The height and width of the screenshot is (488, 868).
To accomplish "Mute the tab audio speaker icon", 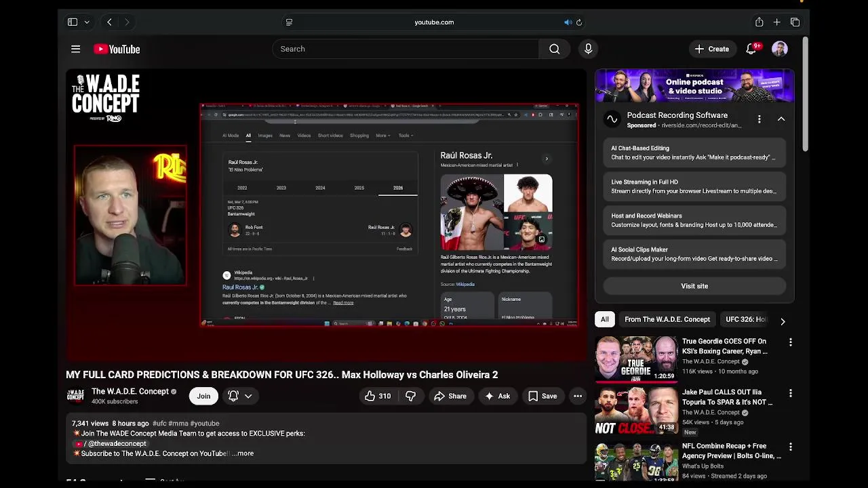I will tap(568, 22).
